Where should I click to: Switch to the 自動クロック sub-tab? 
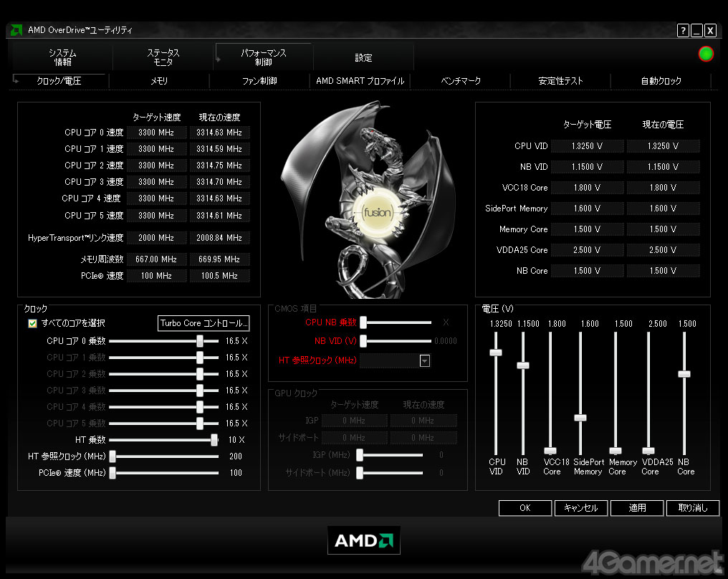[x=661, y=81]
